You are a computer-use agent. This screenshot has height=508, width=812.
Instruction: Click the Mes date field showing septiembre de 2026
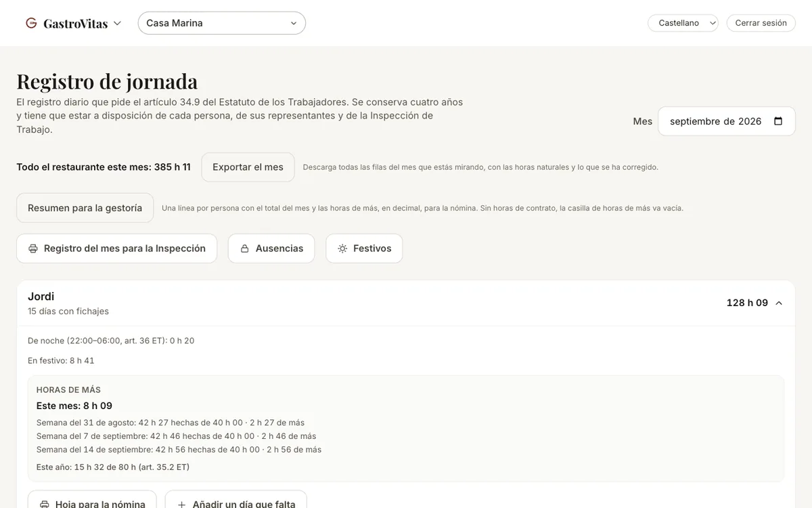727,121
